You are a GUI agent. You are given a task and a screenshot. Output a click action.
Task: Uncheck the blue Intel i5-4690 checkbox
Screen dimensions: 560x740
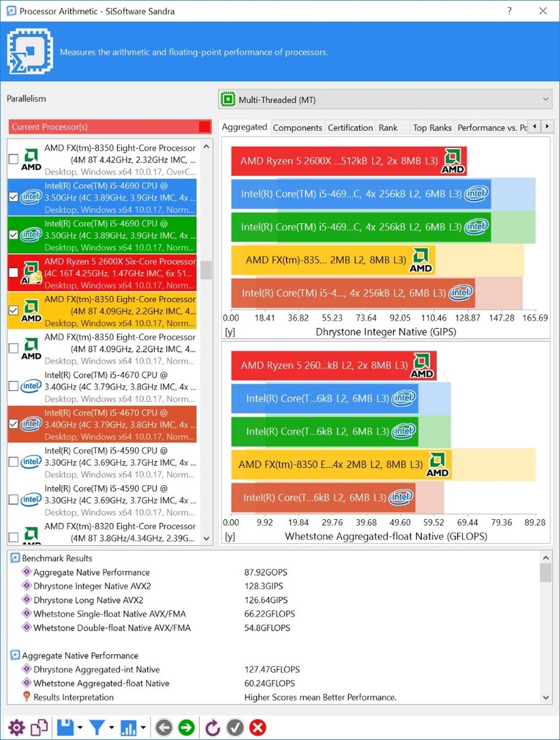14,197
